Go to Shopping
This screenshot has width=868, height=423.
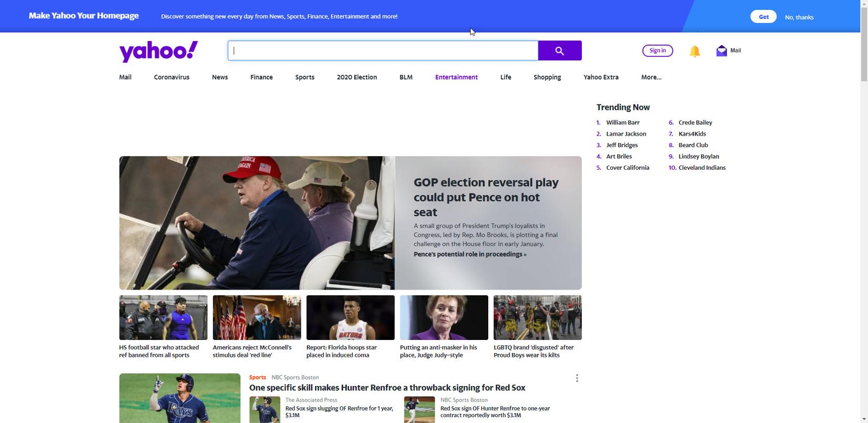point(547,77)
